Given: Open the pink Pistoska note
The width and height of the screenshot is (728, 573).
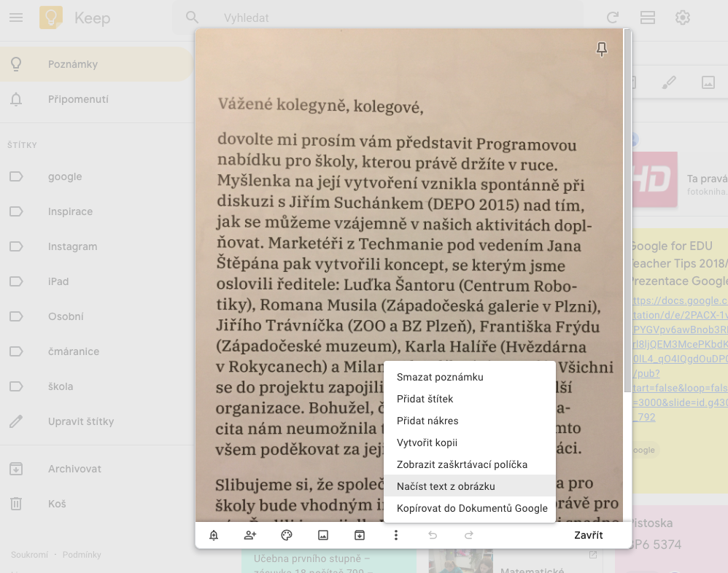Looking at the screenshot, I should [x=680, y=538].
